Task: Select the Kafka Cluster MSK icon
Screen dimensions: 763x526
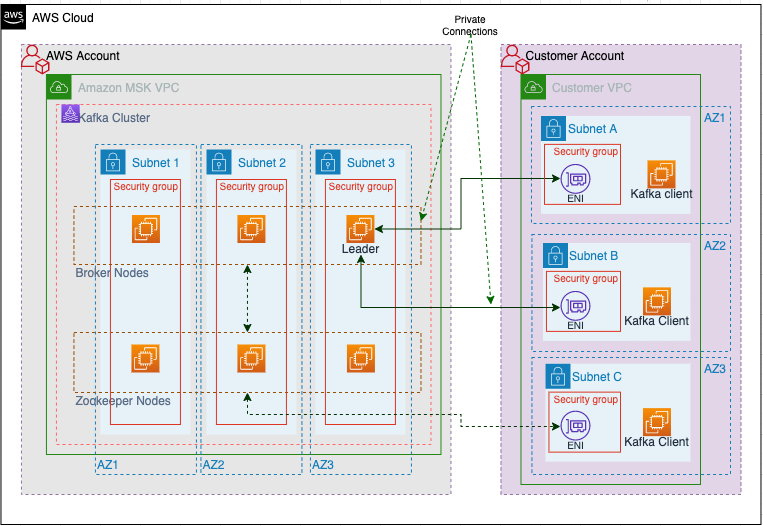Action: pyautogui.click(x=71, y=114)
